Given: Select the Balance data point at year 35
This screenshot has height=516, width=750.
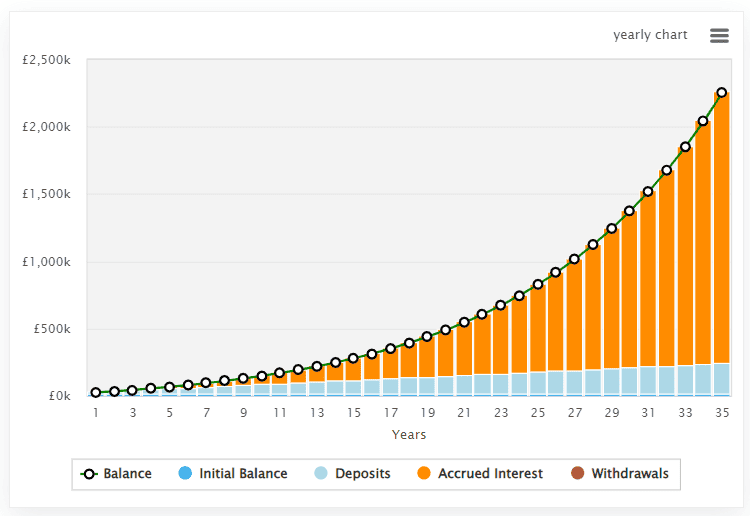Looking at the screenshot, I should coord(722,92).
